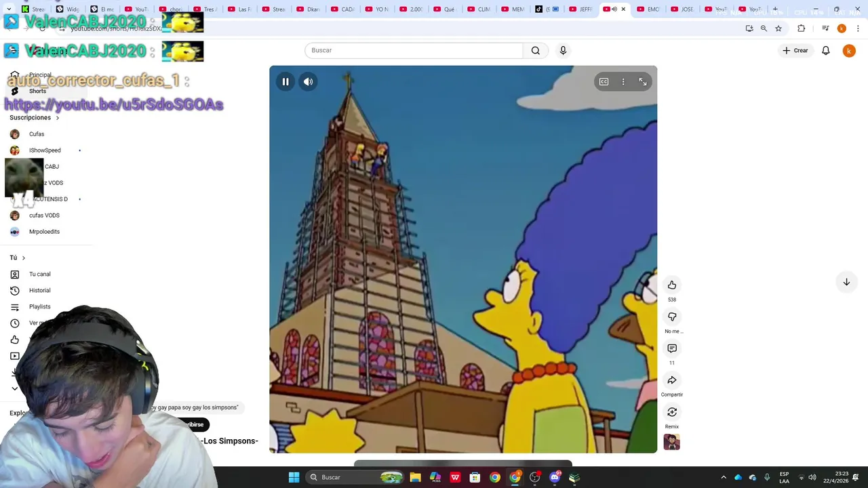Open Chrome extensions puzzle icon

pos(802,28)
